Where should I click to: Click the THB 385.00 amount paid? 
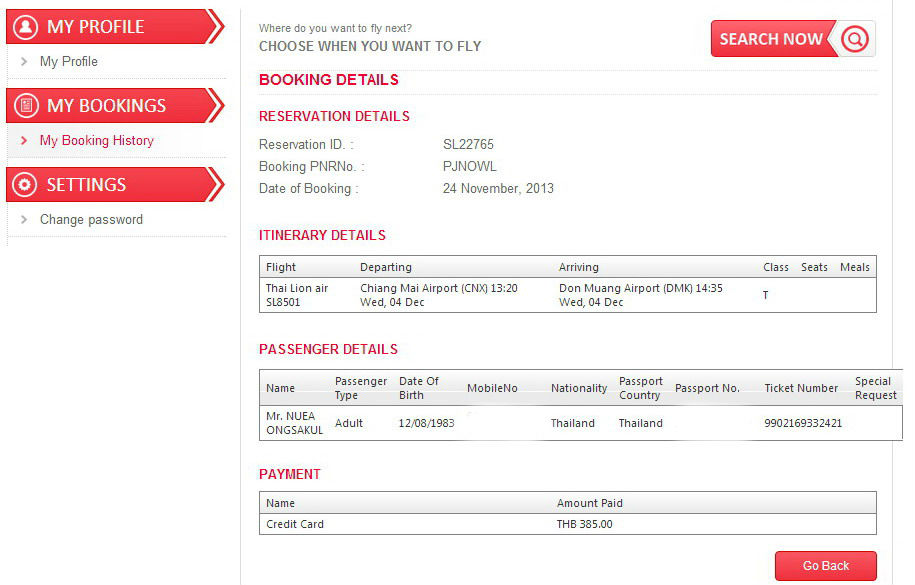click(x=584, y=524)
